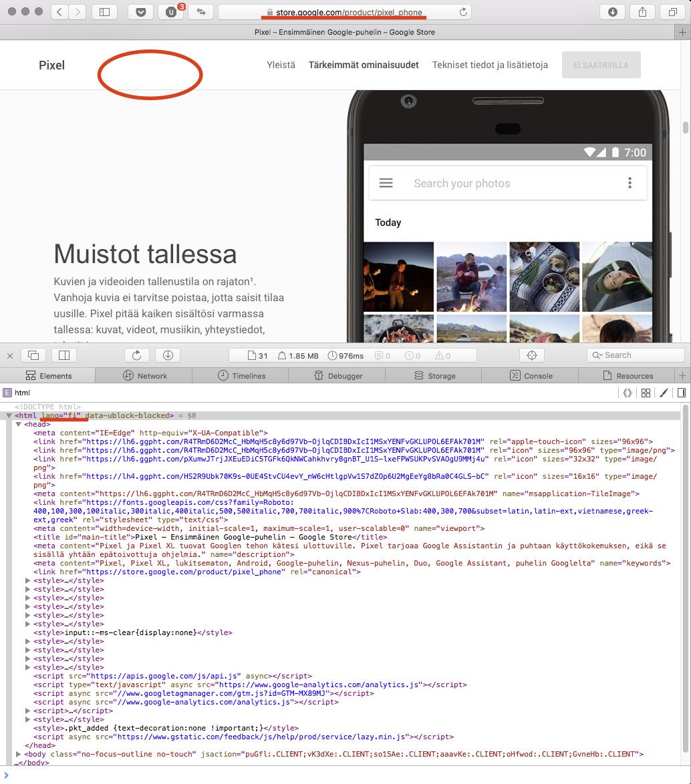The width and height of the screenshot is (691, 784).
Task: Click the Pixel page title
Action: coord(51,65)
